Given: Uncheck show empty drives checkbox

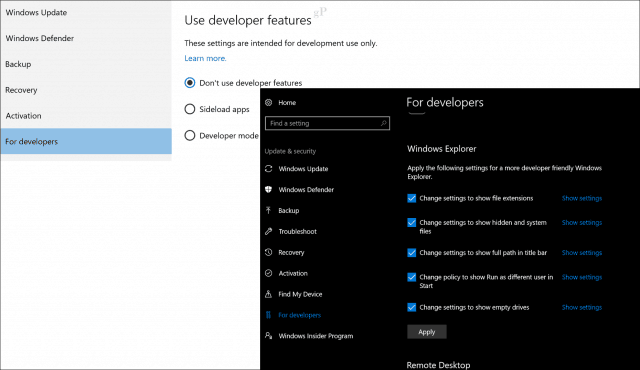Looking at the screenshot, I should pos(412,308).
